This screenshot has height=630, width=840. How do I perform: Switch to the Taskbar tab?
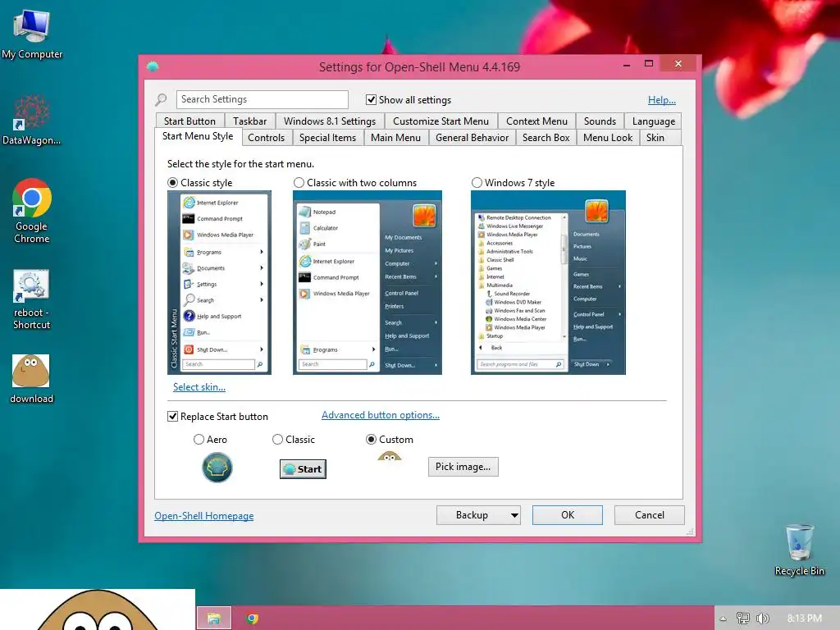pos(249,121)
